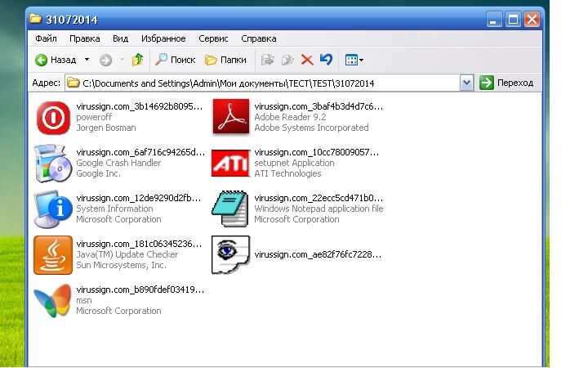Select the System Information file icon
The image size is (588, 368).
pyautogui.click(x=52, y=209)
